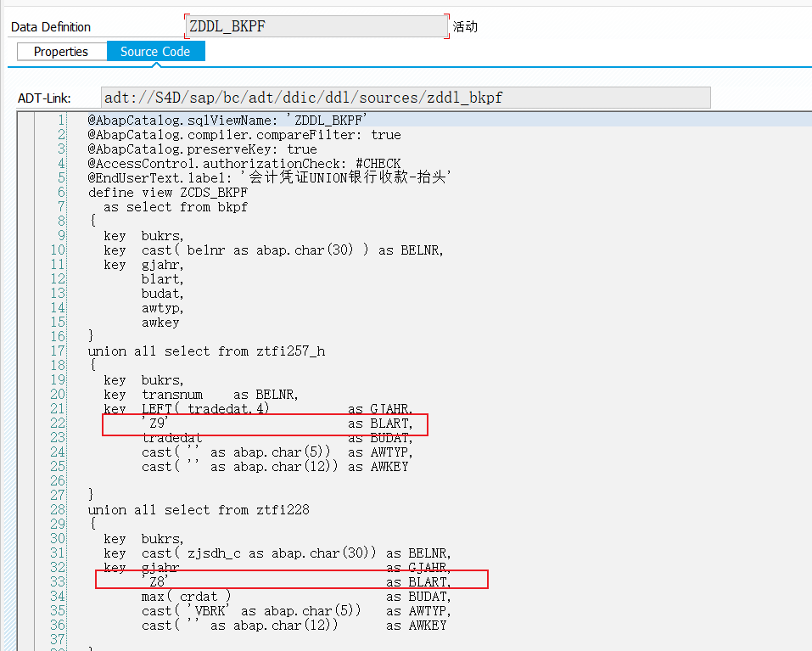
Task: Click the cast belnr as abap.char(30) line
Action: tap(273, 250)
